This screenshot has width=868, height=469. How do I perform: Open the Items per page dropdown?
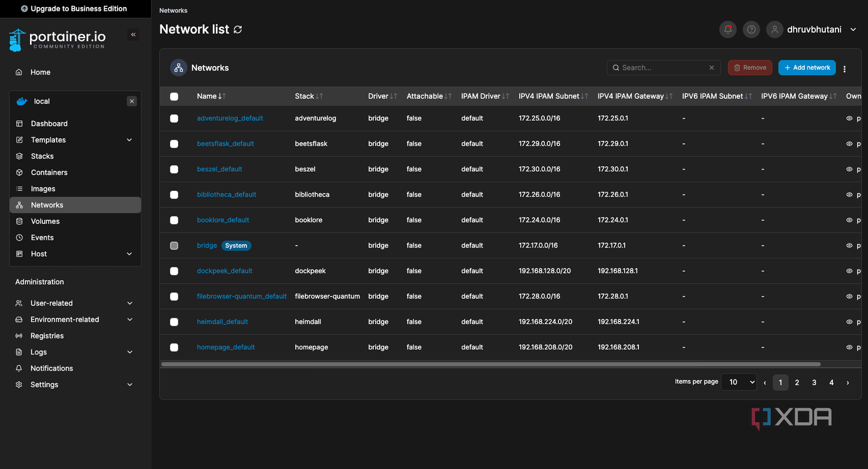coord(739,382)
